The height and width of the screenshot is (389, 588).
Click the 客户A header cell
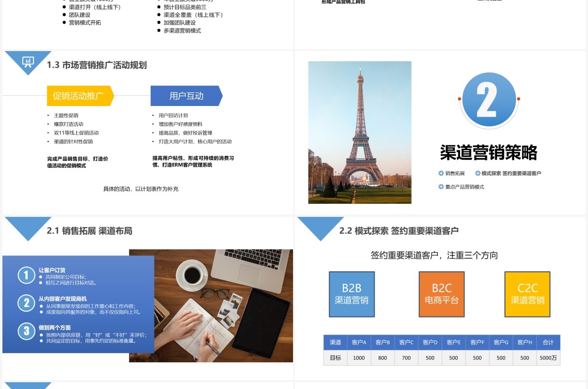point(359,342)
